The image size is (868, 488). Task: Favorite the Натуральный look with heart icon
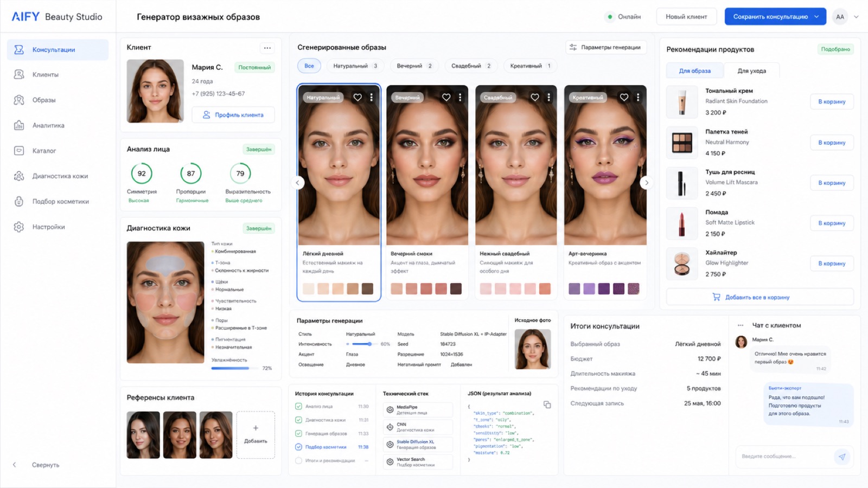pos(358,98)
